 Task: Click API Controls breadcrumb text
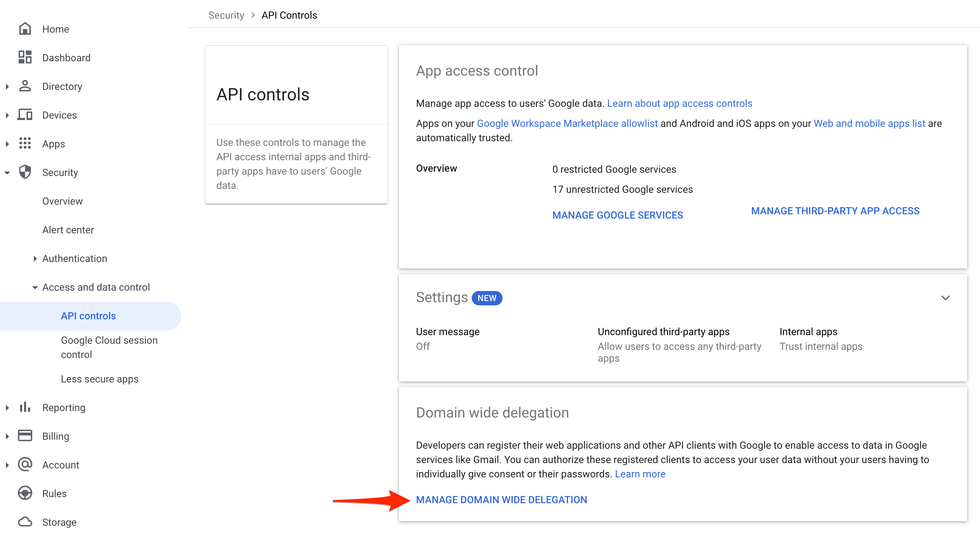[289, 15]
